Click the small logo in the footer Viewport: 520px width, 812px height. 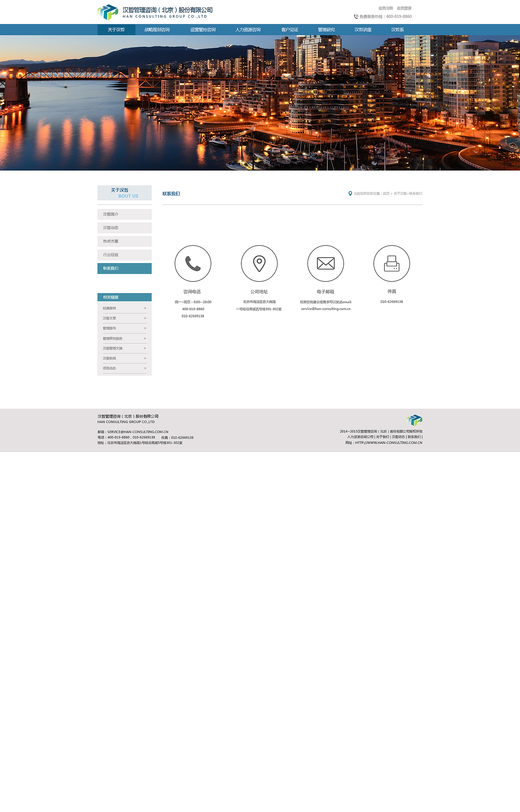pos(414,420)
